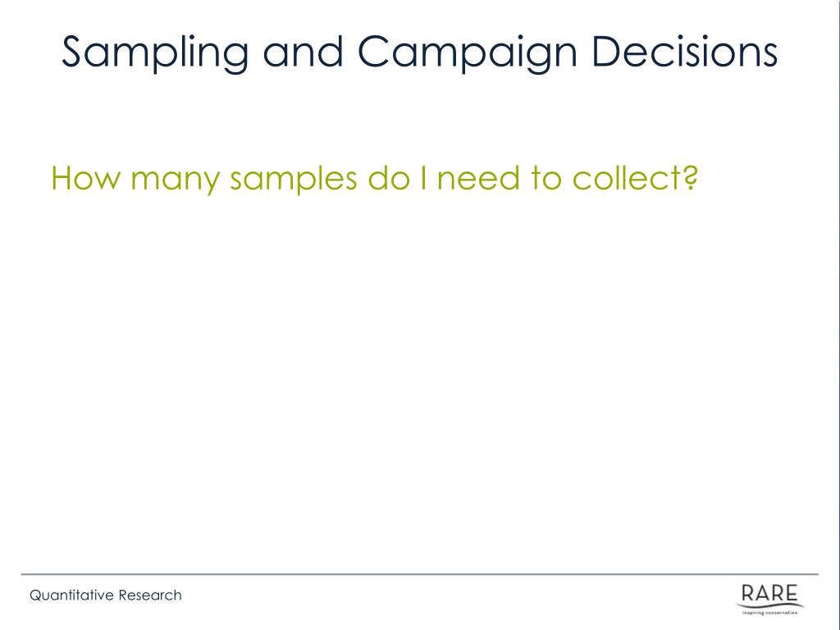The width and height of the screenshot is (840, 630).
Task: Click the green word 'many'
Action: (x=176, y=180)
